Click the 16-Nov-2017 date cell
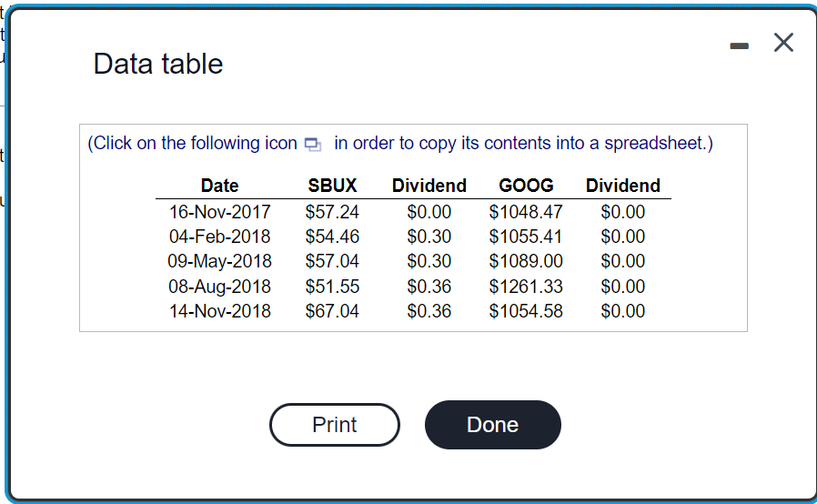The image size is (817, 504). click(220, 212)
